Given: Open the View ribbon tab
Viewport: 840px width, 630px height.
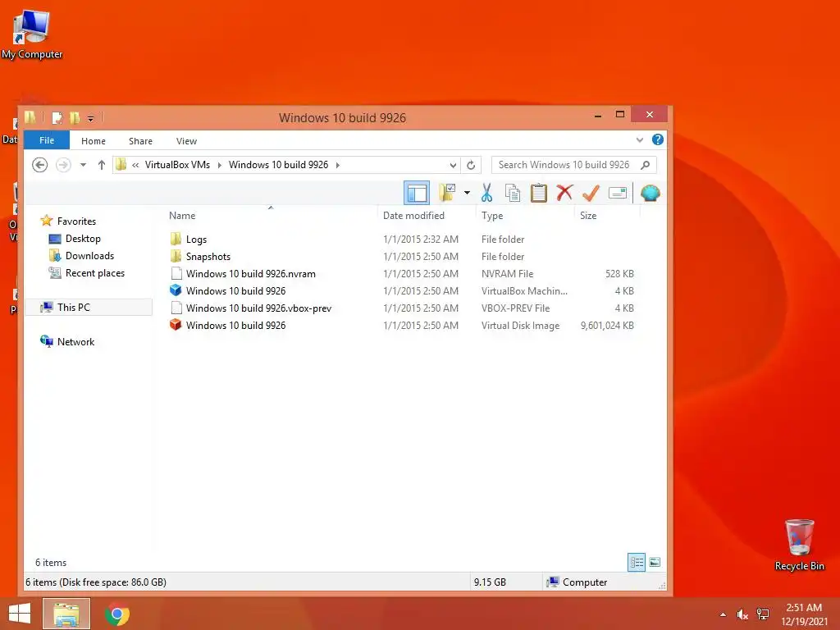Looking at the screenshot, I should pos(186,141).
